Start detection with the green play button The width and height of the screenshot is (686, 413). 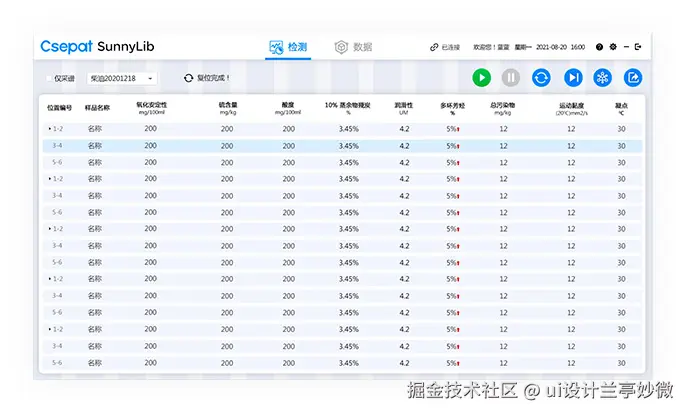coord(481,78)
